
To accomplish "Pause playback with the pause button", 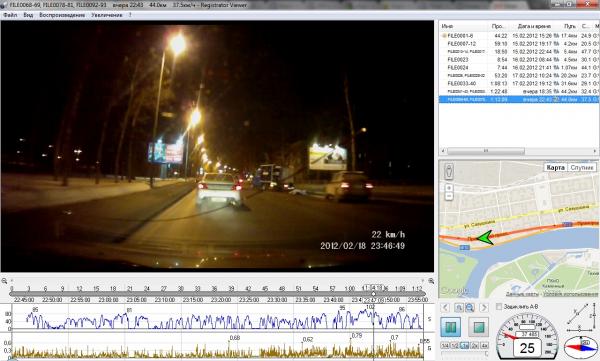I will pos(450,327).
